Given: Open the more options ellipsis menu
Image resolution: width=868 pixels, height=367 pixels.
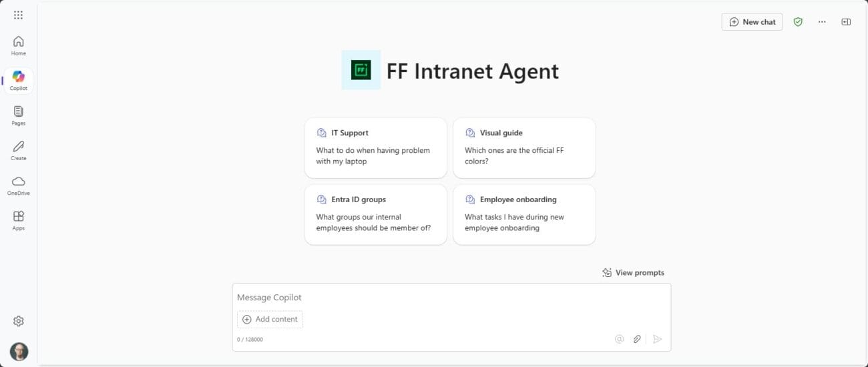Looking at the screenshot, I should pyautogui.click(x=822, y=22).
